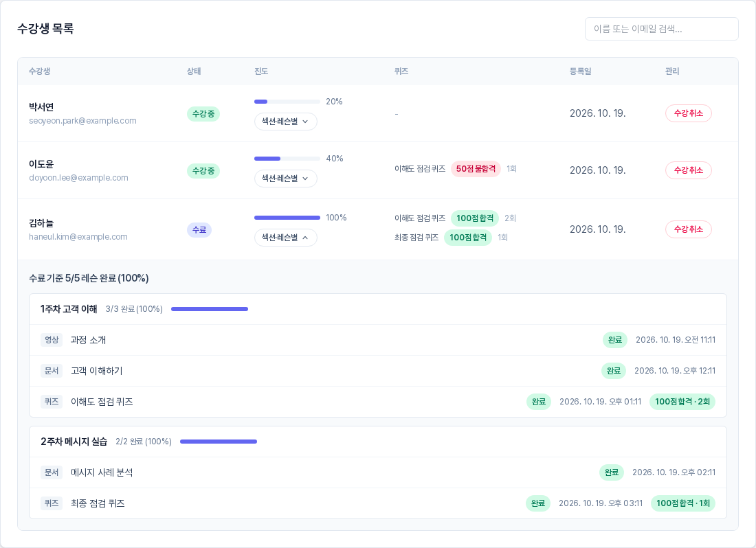Select the 관리 column header
The width and height of the screenshot is (756, 548).
(x=672, y=71)
